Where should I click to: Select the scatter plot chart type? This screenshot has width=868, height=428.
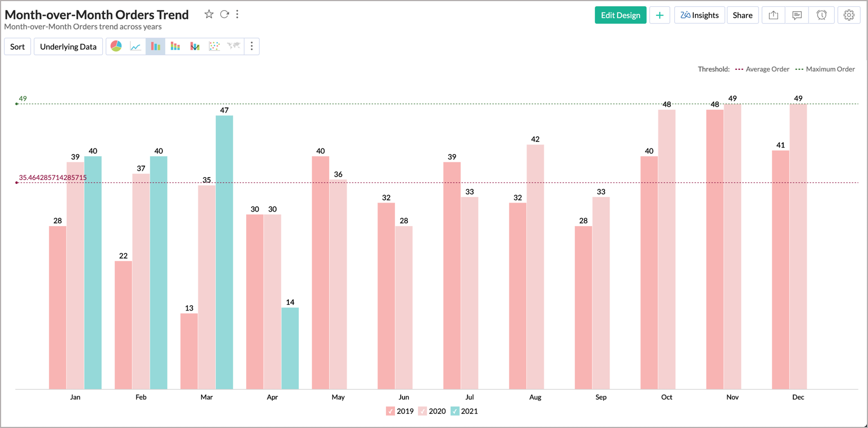coord(216,46)
